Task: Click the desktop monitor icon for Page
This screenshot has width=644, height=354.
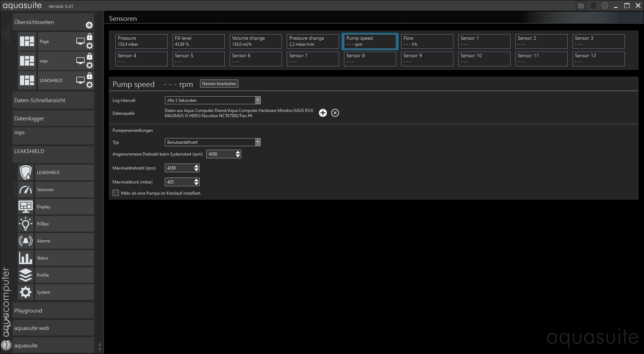Action: click(x=80, y=42)
